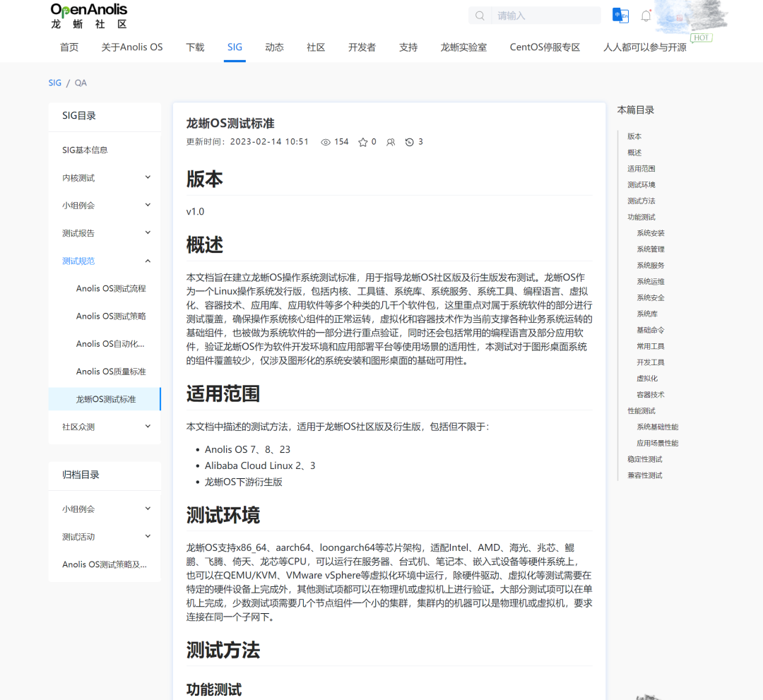This screenshot has width=763, height=700.
Task: Jump to 虚拟化 in table of contents
Action: pyautogui.click(x=647, y=379)
